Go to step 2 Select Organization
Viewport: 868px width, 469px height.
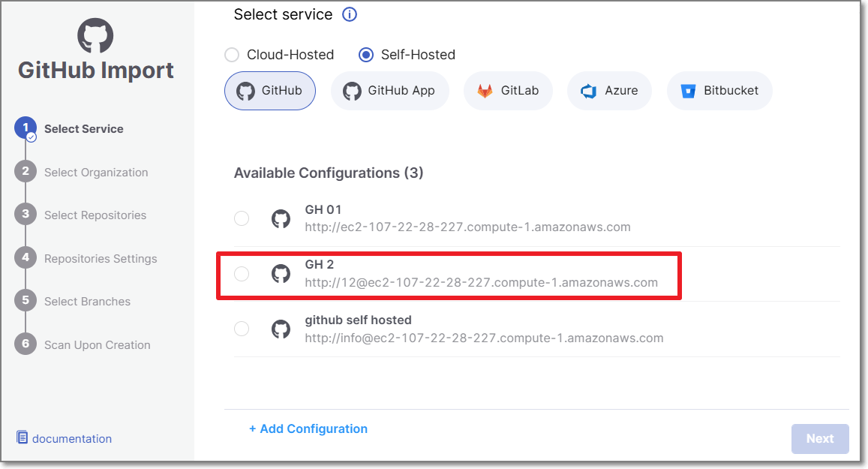tap(95, 172)
